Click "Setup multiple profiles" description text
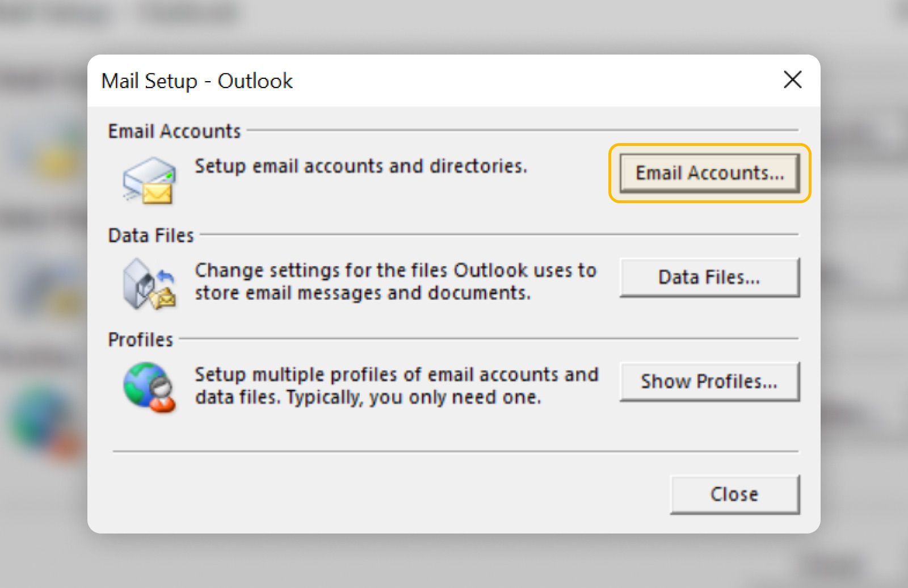 click(396, 386)
